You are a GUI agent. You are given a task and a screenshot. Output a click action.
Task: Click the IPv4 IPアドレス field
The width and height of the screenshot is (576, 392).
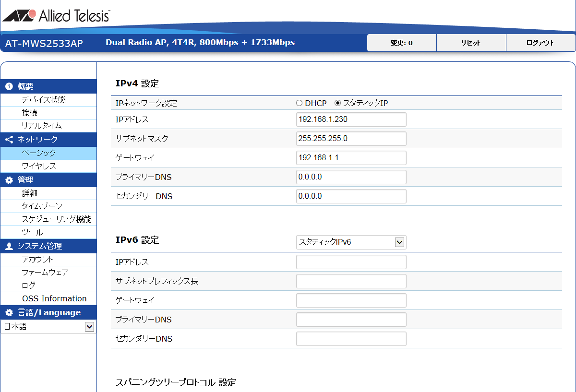tap(351, 119)
